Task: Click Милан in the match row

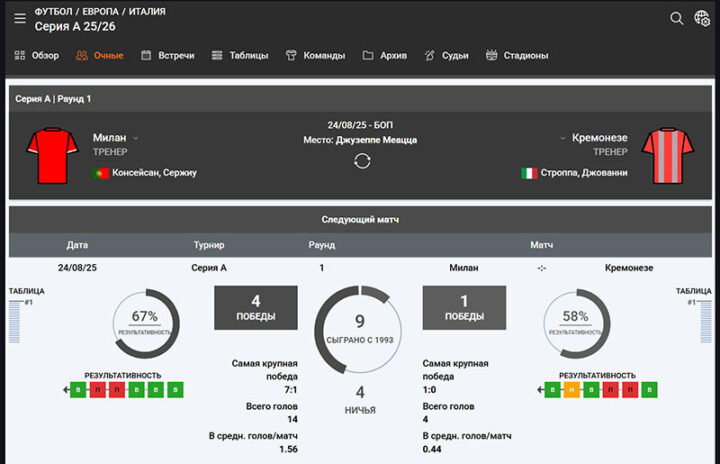Action: (464, 268)
